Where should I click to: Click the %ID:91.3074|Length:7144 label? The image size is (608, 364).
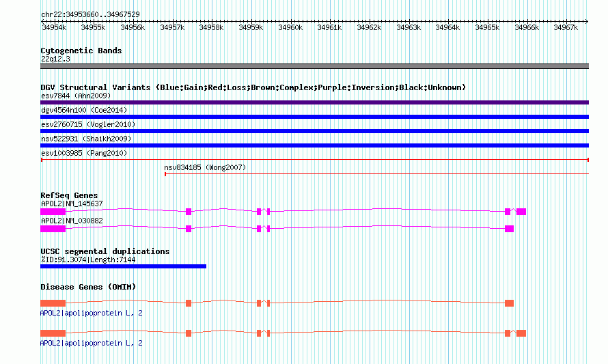(88, 260)
